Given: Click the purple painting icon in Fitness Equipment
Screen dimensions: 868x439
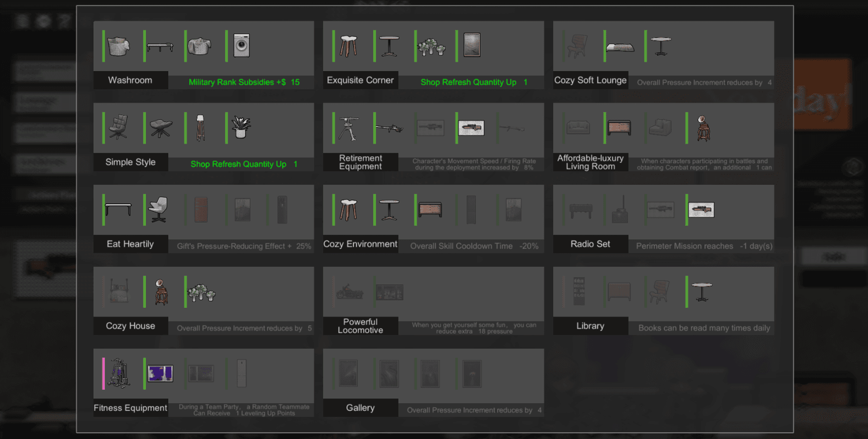Looking at the screenshot, I should [x=161, y=373].
